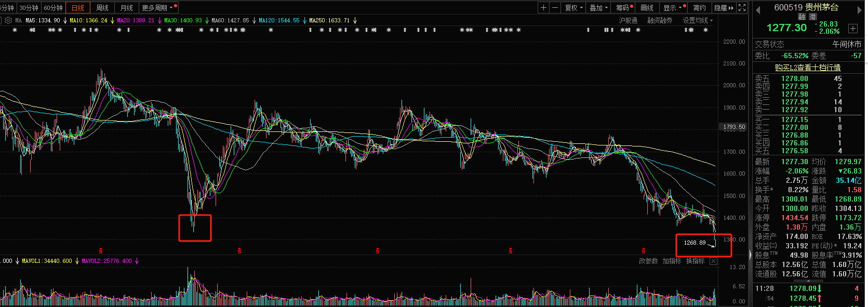Zoom in chart with plus button
The width and height of the screenshot is (868, 307).
point(543,8)
